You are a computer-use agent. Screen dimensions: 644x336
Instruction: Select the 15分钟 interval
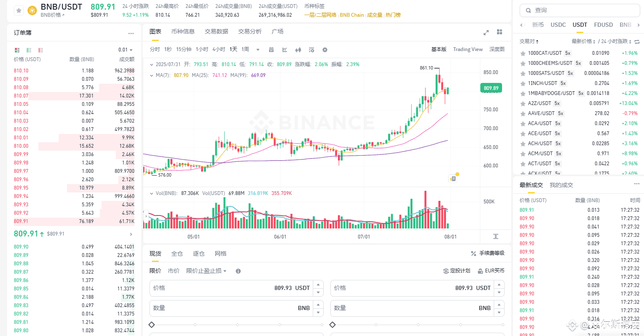tap(184, 49)
